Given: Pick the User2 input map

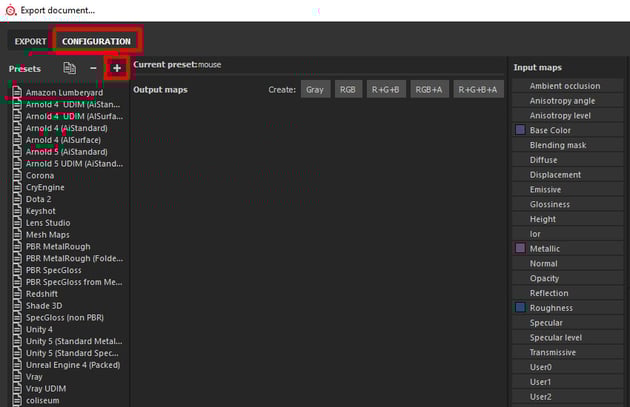Looking at the screenshot, I should point(568,397).
